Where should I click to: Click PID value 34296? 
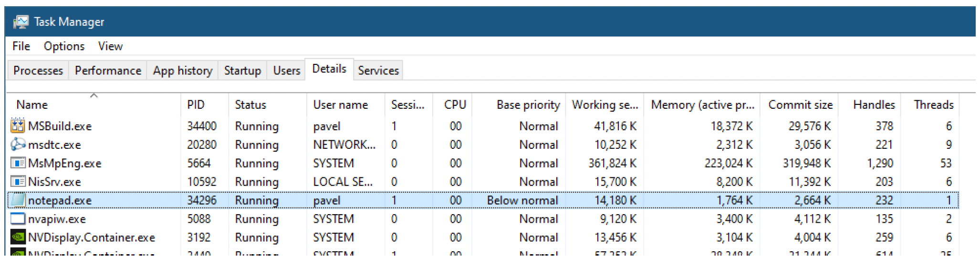point(202,201)
